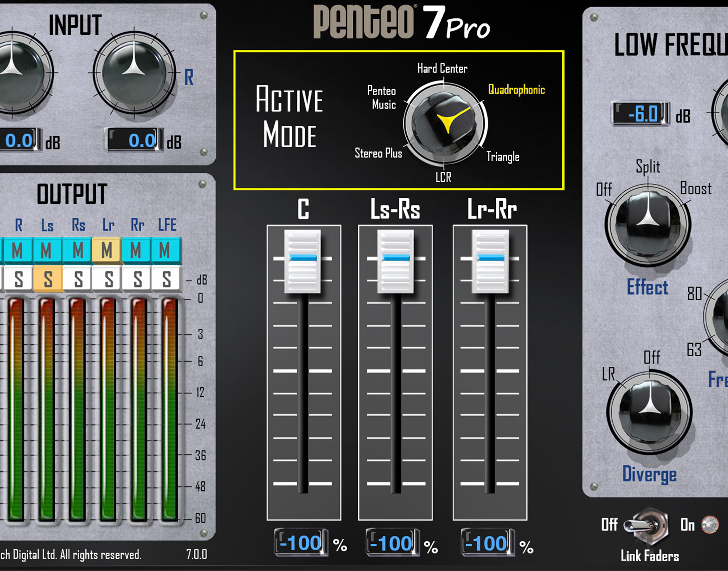
Task: Set Effect knob to Split
Action: click(648, 167)
